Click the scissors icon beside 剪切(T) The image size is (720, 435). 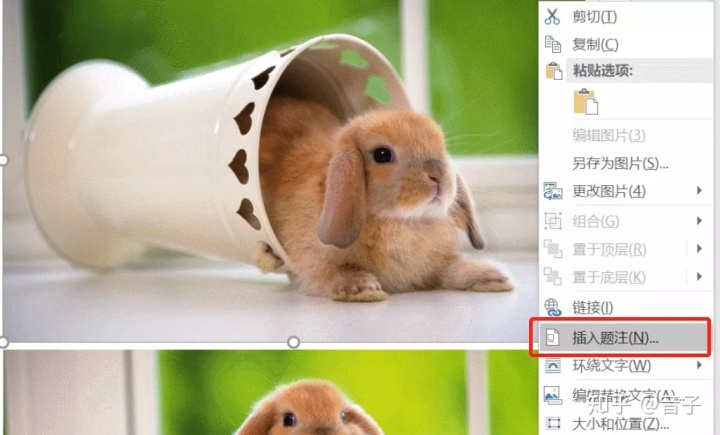tap(552, 17)
